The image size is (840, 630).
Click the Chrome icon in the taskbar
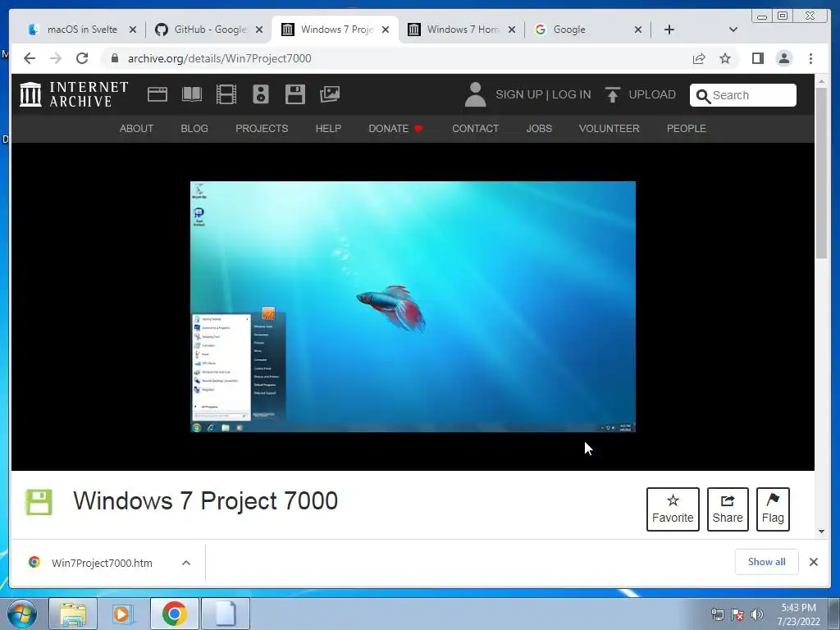(174, 614)
